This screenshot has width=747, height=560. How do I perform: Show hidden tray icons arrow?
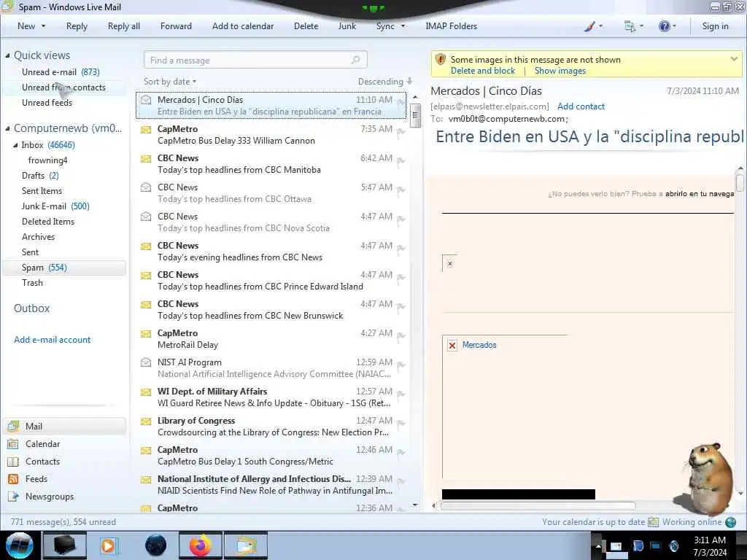598,545
